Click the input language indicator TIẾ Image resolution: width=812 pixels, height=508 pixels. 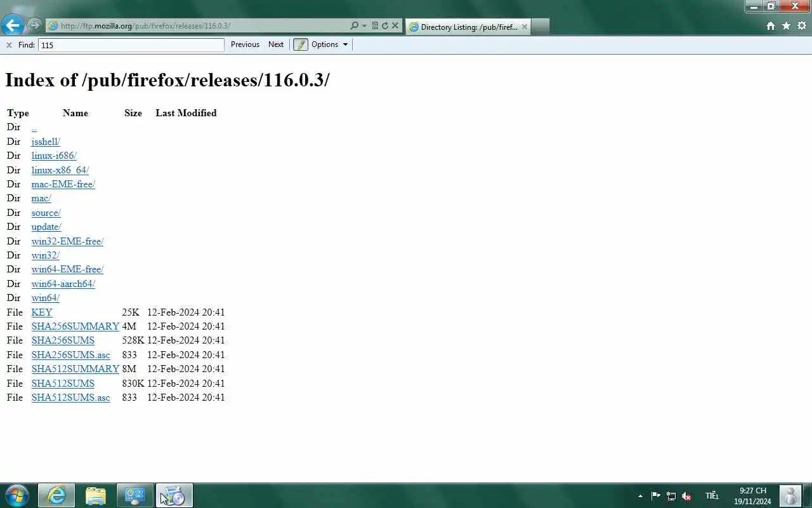click(712, 496)
